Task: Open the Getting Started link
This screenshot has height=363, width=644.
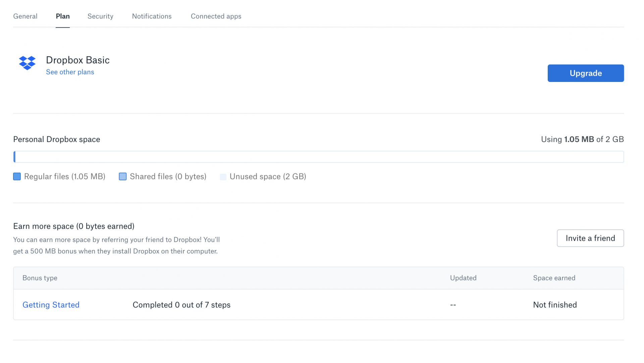Action: click(x=51, y=305)
